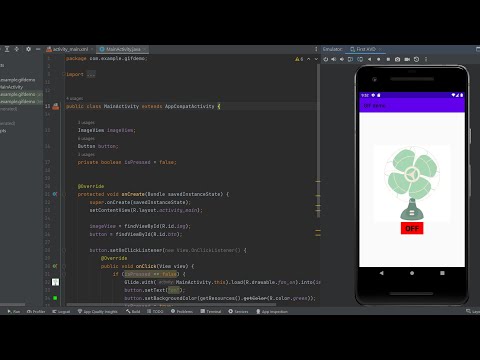Open the emulator extended controls menu
This screenshot has width=480, height=360.
[426, 59]
